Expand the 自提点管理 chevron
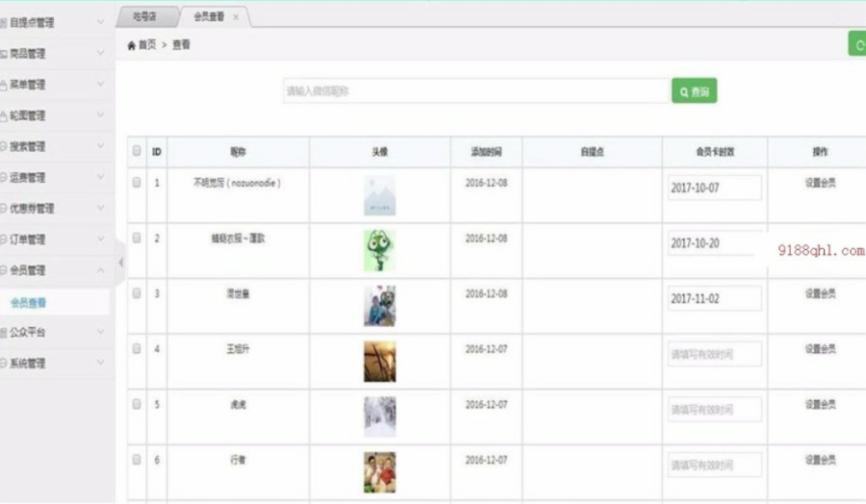Screen dimensions: 866x504 (100, 22)
